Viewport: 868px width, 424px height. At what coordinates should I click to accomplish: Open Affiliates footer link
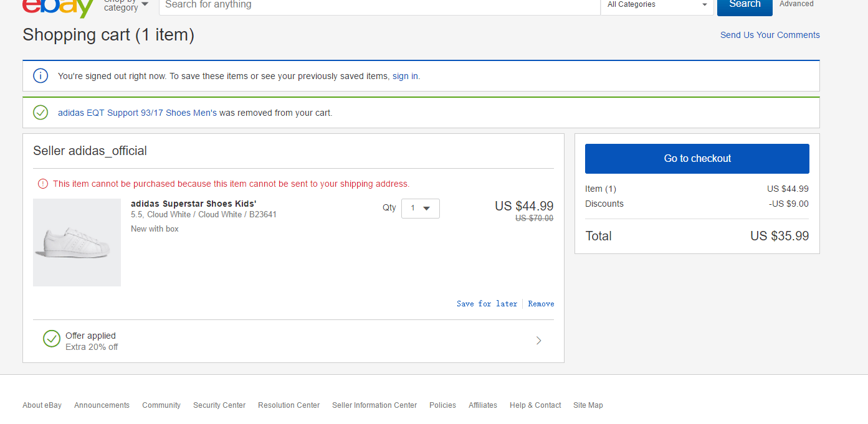pyautogui.click(x=483, y=405)
